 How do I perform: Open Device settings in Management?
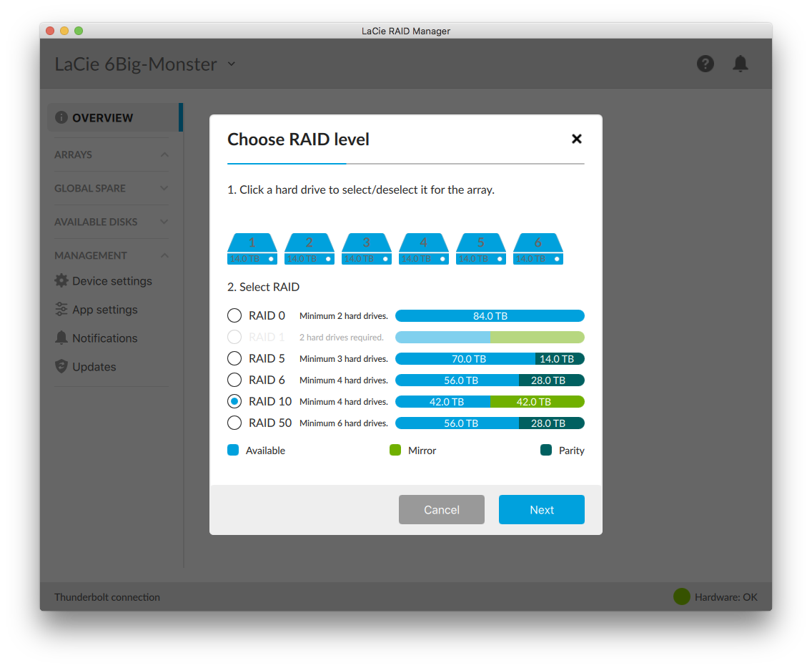point(112,281)
